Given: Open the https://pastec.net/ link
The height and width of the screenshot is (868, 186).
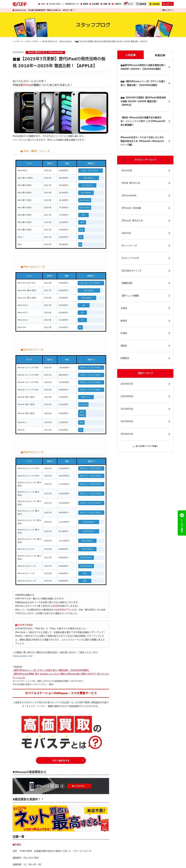Looking at the screenshot, I should coord(23,656).
